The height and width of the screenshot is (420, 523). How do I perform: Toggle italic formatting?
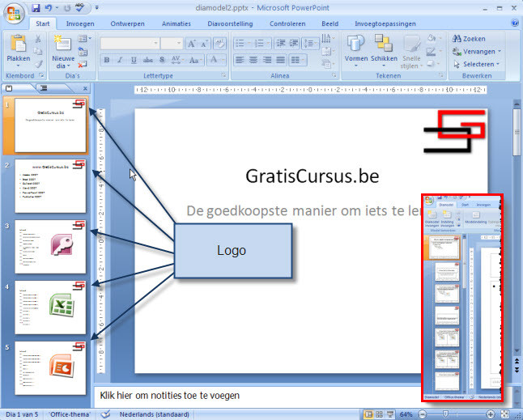pos(120,61)
